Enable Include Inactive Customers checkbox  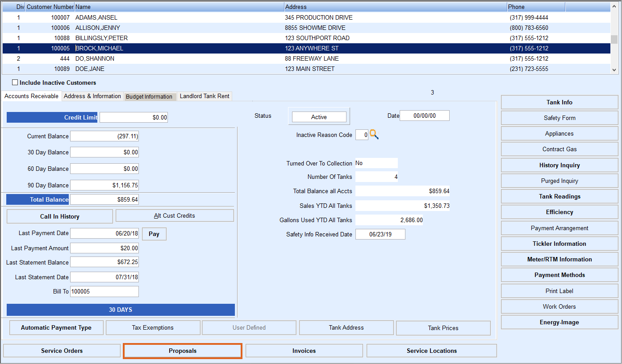(15, 83)
